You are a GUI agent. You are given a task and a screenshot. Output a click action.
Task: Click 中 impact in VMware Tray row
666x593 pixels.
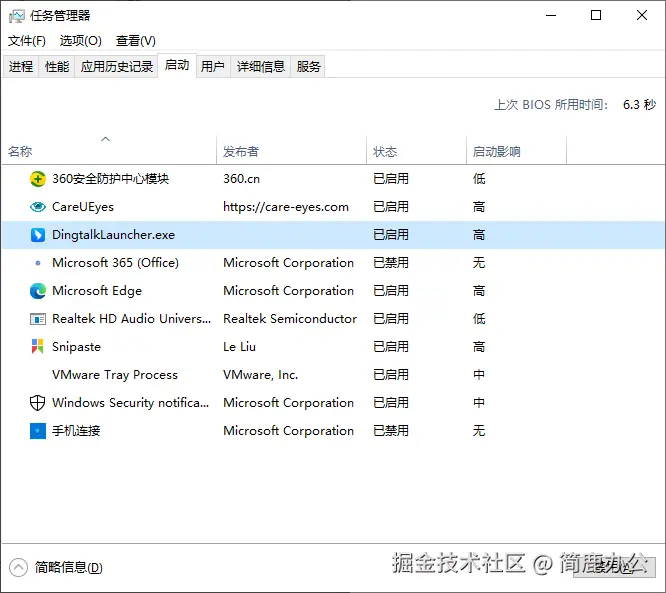479,375
